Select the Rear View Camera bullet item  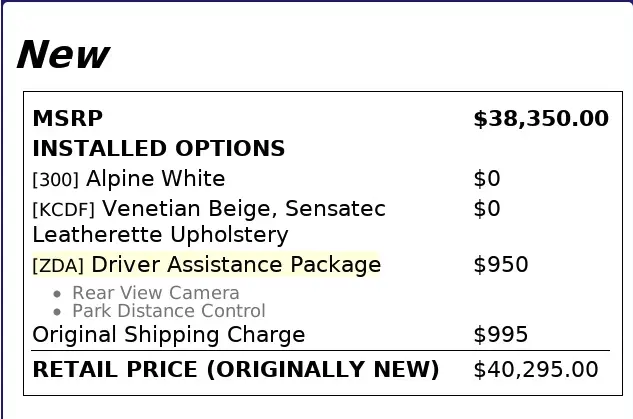click(x=155, y=293)
